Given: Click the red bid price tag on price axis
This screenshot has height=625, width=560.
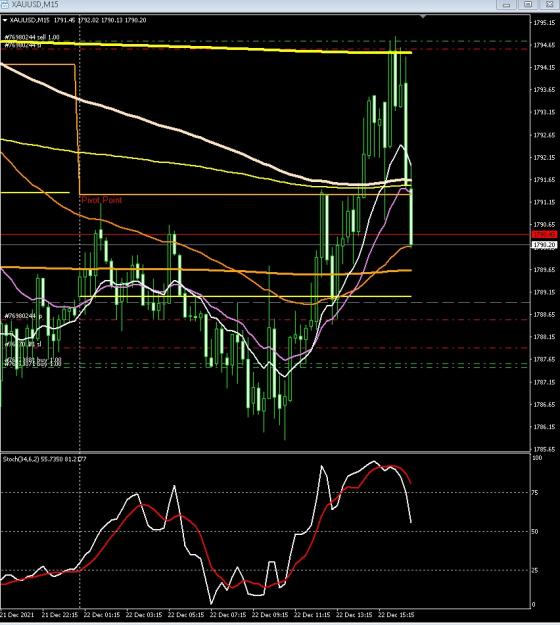Looking at the screenshot, I should pyautogui.click(x=544, y=234).
